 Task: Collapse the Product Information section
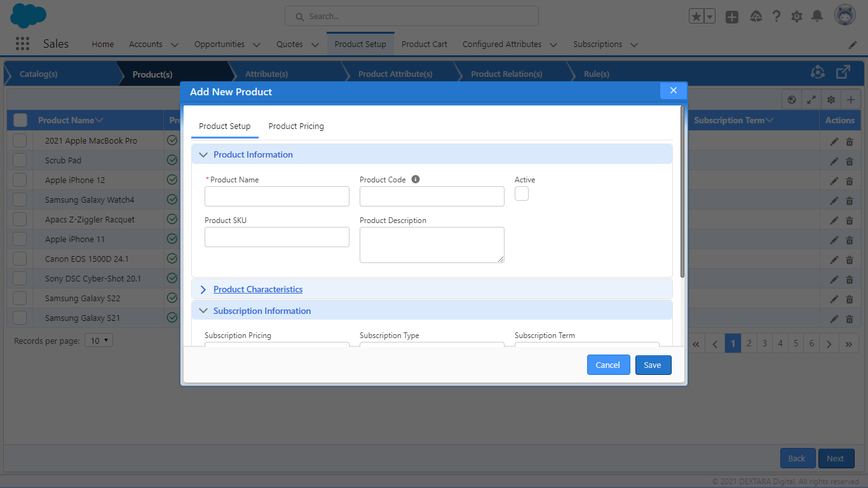[203, 154]
